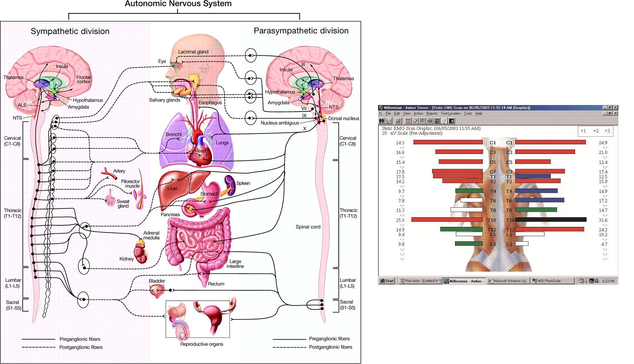Click the notes page toolbar icon
Viewport: 634px width, 364px height.
(444, 121)
